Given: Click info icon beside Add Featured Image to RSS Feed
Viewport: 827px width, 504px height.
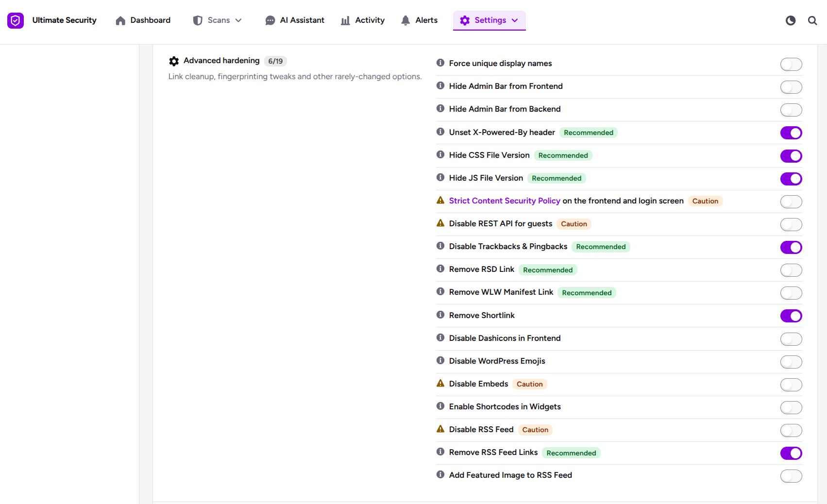Looking at the screenshot, I should (440, 474).
